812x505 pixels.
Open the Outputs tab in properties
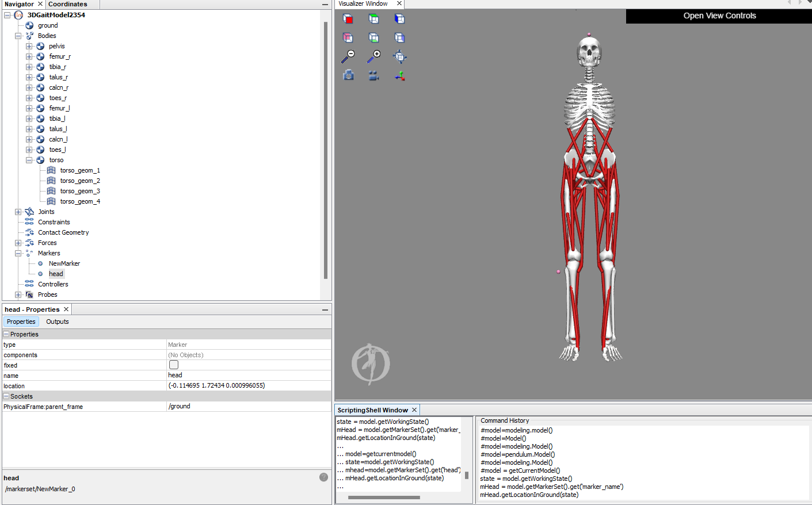58,322
